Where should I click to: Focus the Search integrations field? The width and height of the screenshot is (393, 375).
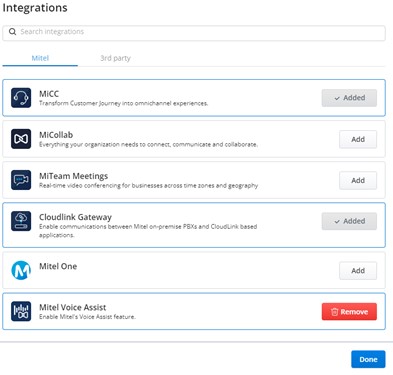pos(194,33)
